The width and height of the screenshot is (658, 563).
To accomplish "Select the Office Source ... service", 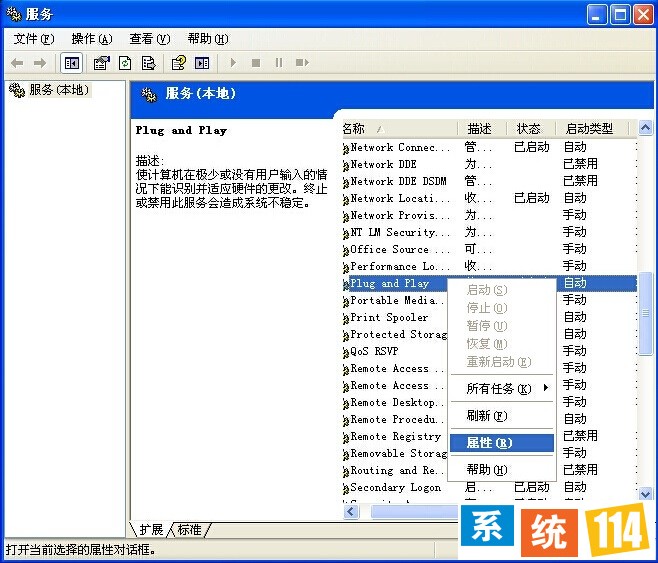I will point(489,249).
